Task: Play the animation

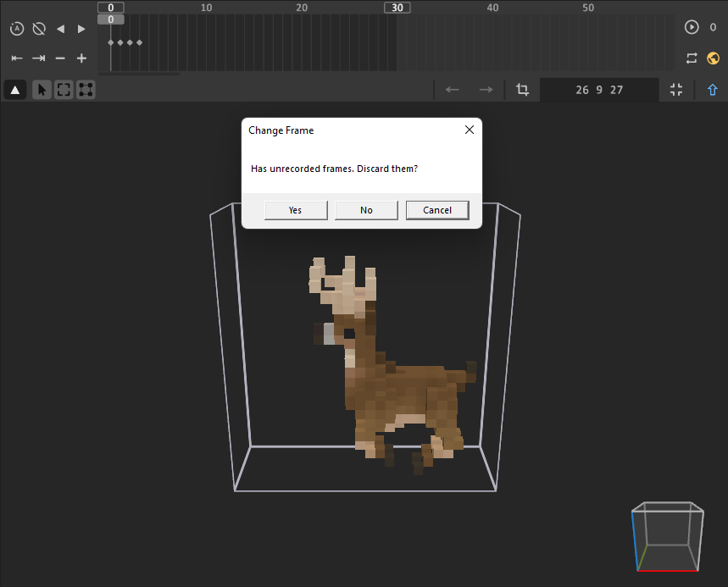Action: 692,27
